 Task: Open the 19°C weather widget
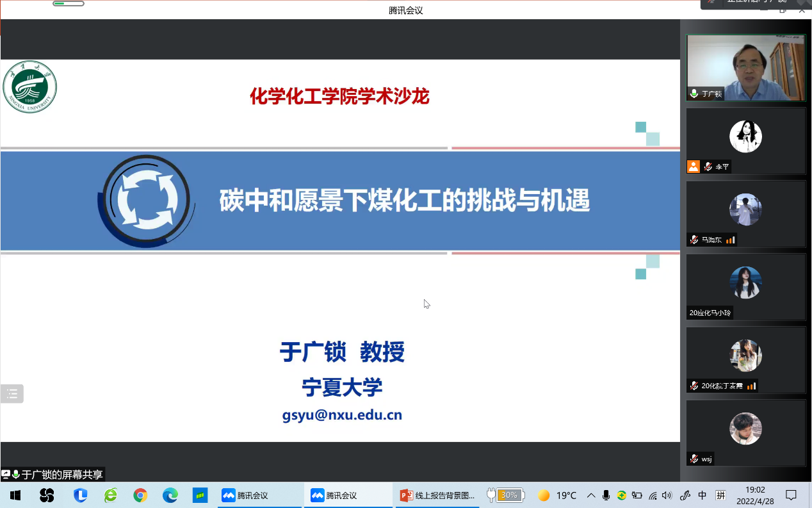557,495
